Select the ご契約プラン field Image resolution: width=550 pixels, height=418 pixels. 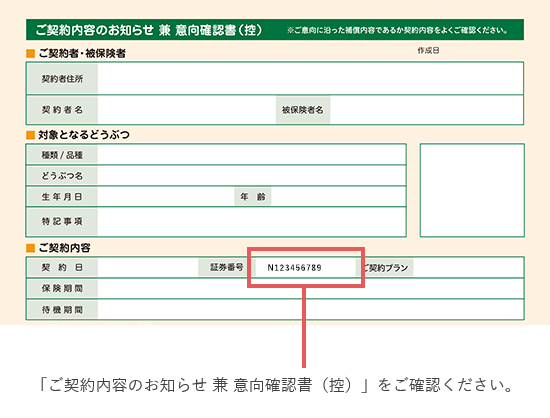click(468, 268)
